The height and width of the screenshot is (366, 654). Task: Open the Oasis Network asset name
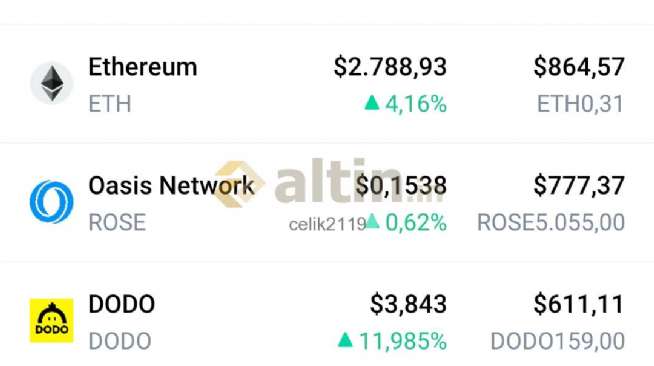click(171, 186)
